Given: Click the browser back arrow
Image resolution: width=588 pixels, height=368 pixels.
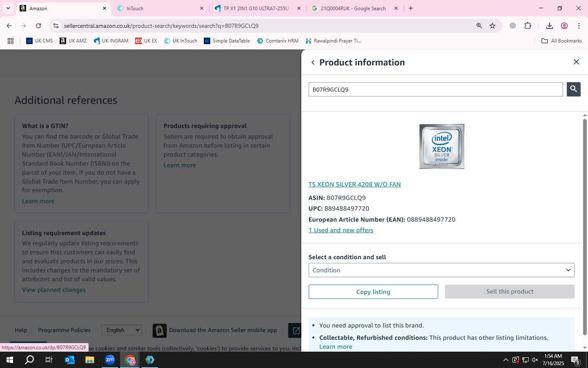Looking at the screenshot, I should [x=9, y=26].
